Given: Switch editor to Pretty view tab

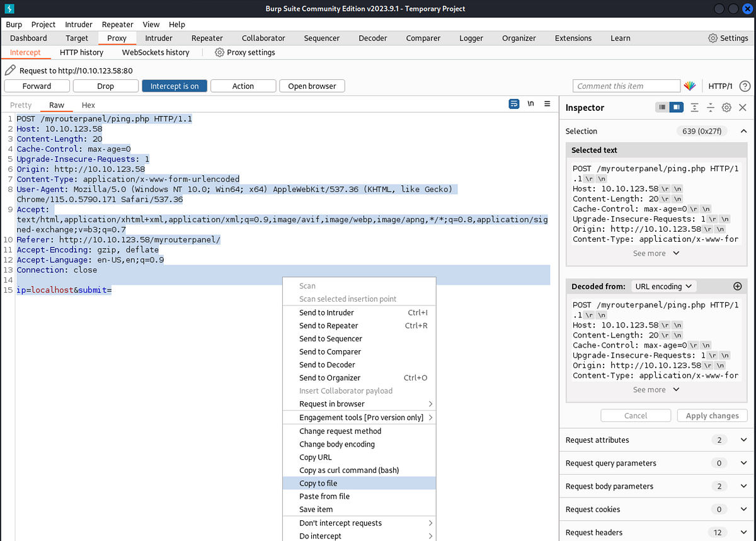Looking at the screenshot, I should (x=21, y=105).
